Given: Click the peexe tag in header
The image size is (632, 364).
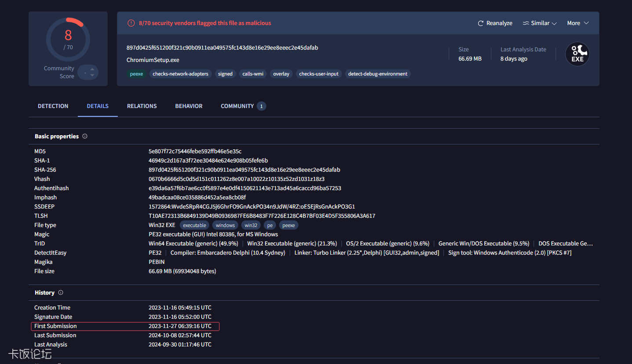Looking at the screenshot, I should click(137, 74).
